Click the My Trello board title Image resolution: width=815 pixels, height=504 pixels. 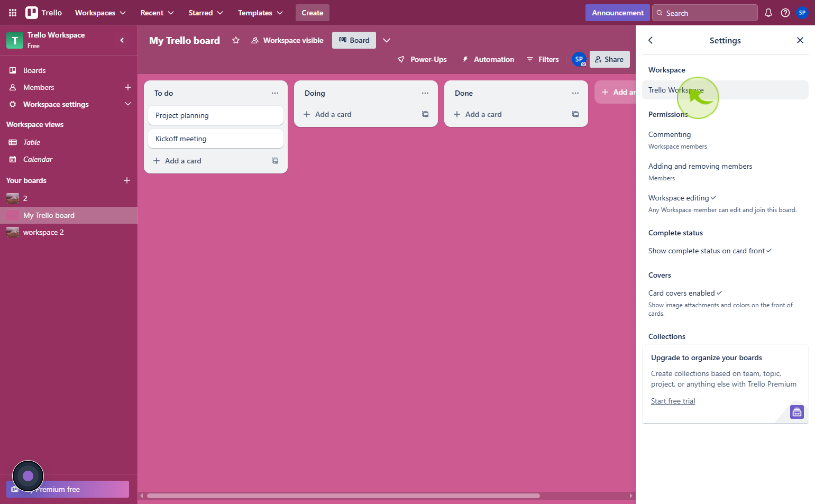click(185, 40)
